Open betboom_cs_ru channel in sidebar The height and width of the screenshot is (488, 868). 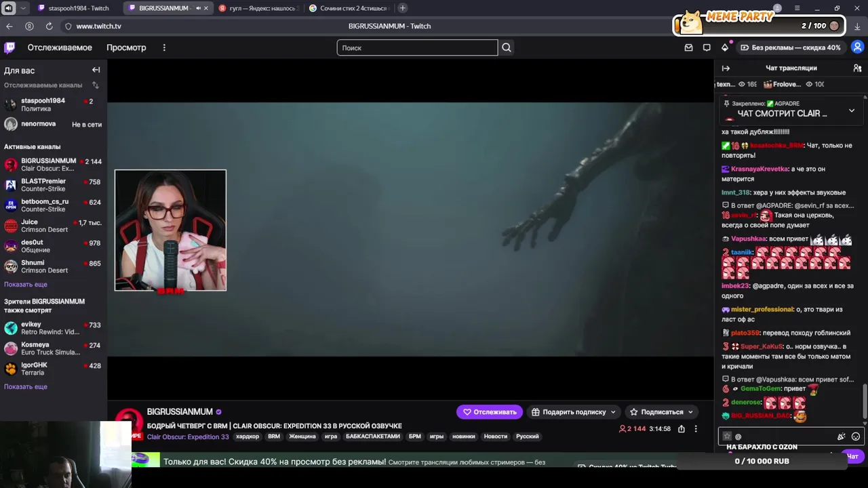click(53, 205)
